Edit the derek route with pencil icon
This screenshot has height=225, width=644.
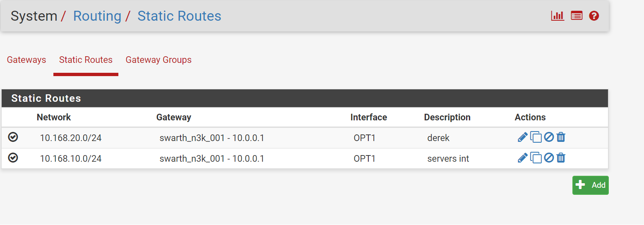523,137
